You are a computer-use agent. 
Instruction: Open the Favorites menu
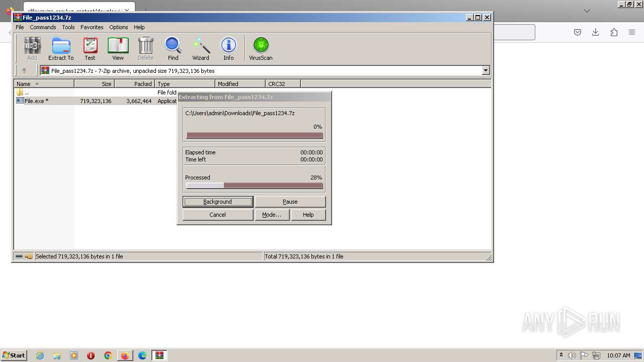point(92,27)
